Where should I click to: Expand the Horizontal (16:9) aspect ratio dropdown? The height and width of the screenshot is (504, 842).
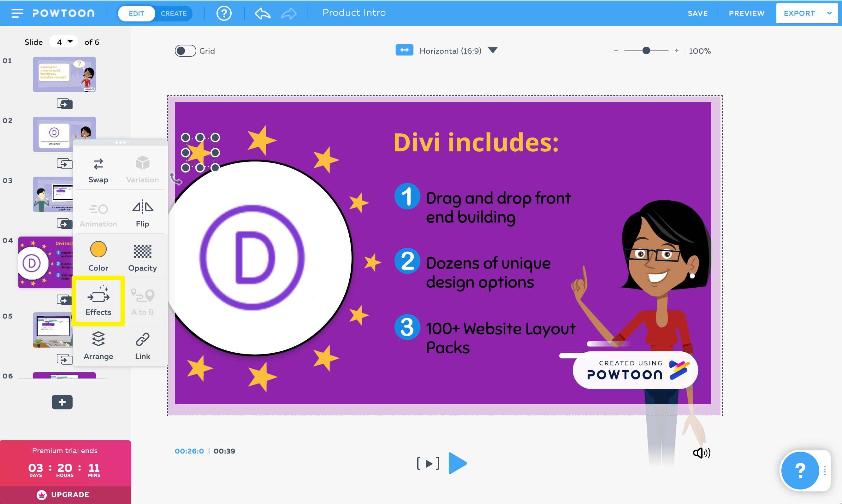pyautogui.click(x=493, y=50)
